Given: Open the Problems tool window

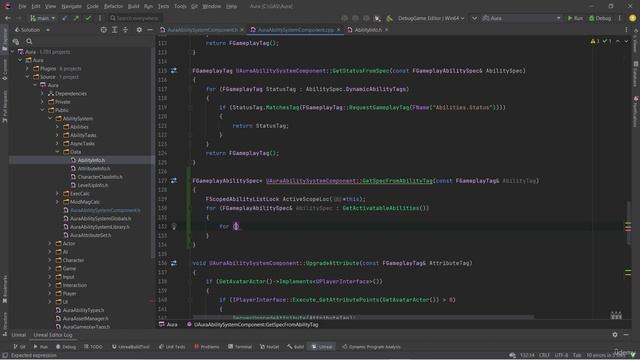Looking at the screenshot, I should (x=207, y=347).
